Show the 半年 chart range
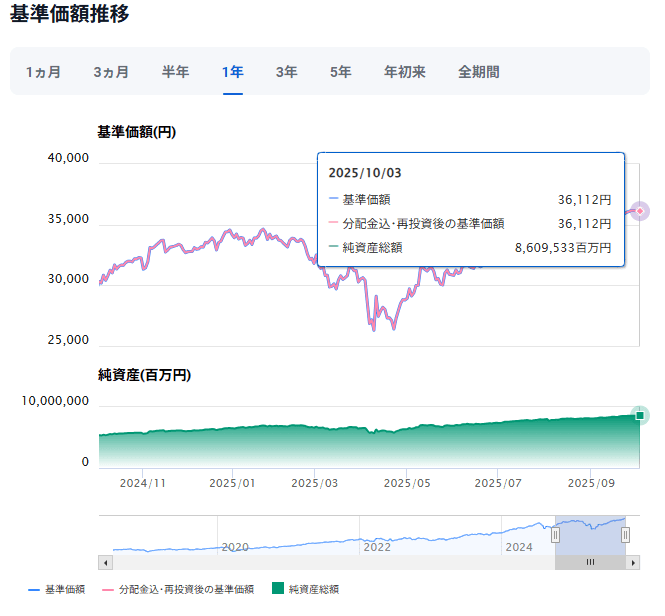 pos(176,72)
